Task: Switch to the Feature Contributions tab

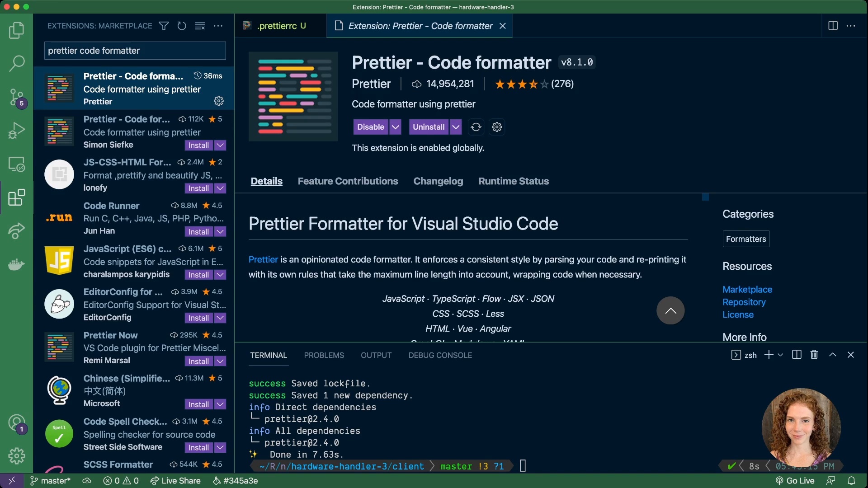Action: pyautogui.click(x=348, y=181)
